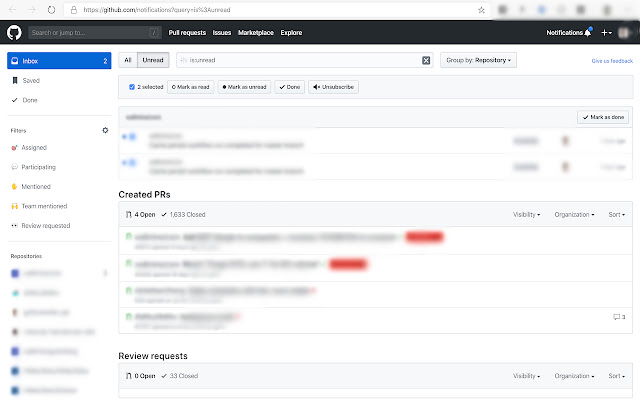Bookmark this page with the star icon
Image resolution: width=640 pixels, height=400 pixels.
click(x=481, y=10)
